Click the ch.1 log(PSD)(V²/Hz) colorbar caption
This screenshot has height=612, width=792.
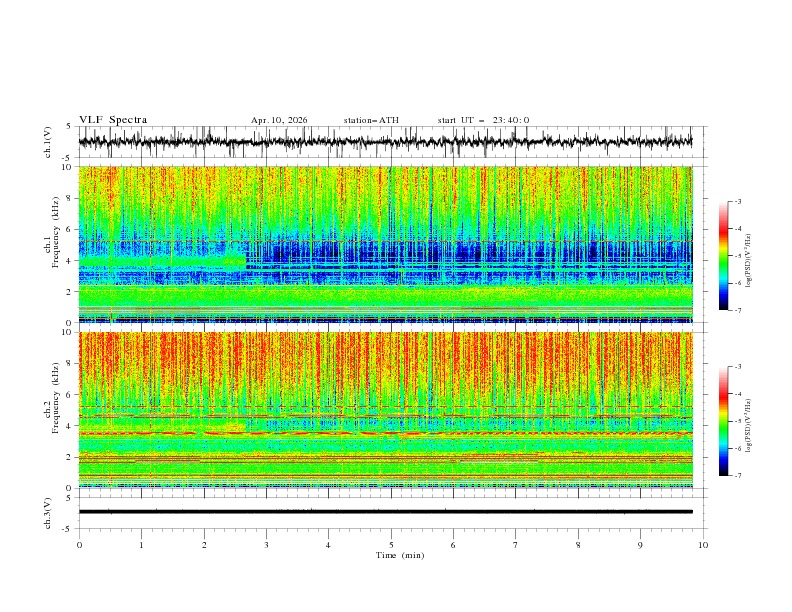tap(748, 261)
